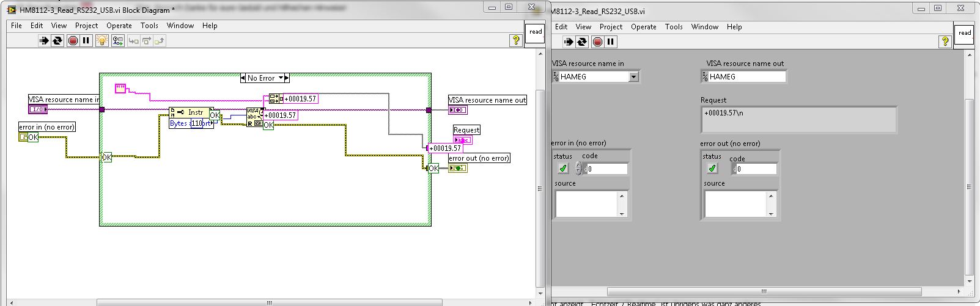
Task: Click error out source scroll up arrow
Action: pyautogui.click(x=772, y=195)
